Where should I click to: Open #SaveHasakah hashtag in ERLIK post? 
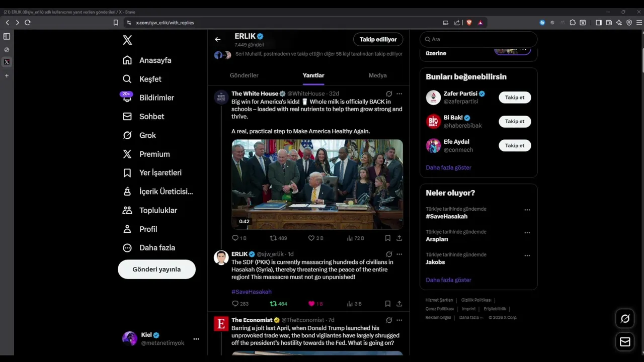click(x=252, y=292)
